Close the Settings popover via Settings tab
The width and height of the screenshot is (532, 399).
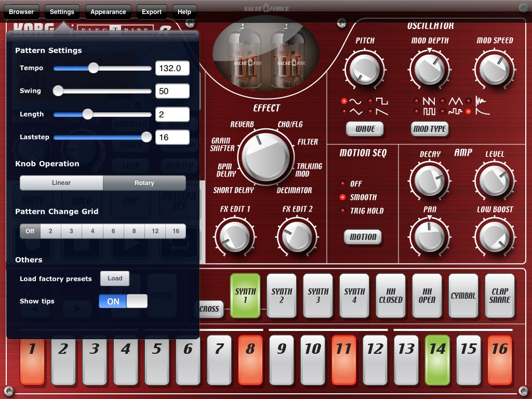[62, 12]
